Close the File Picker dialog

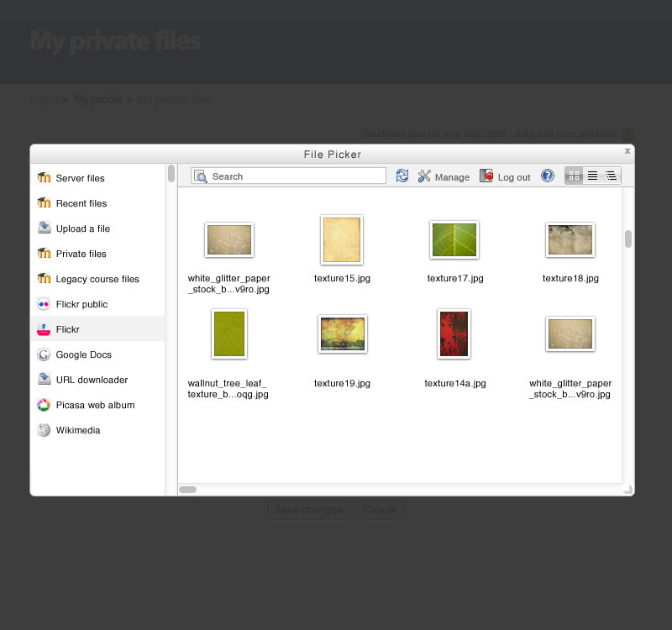coord(627,151)
